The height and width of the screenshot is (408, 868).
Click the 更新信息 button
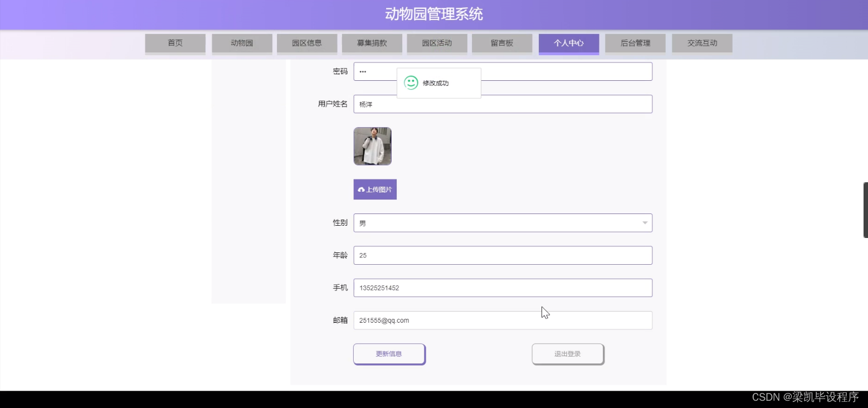[389, 354]
